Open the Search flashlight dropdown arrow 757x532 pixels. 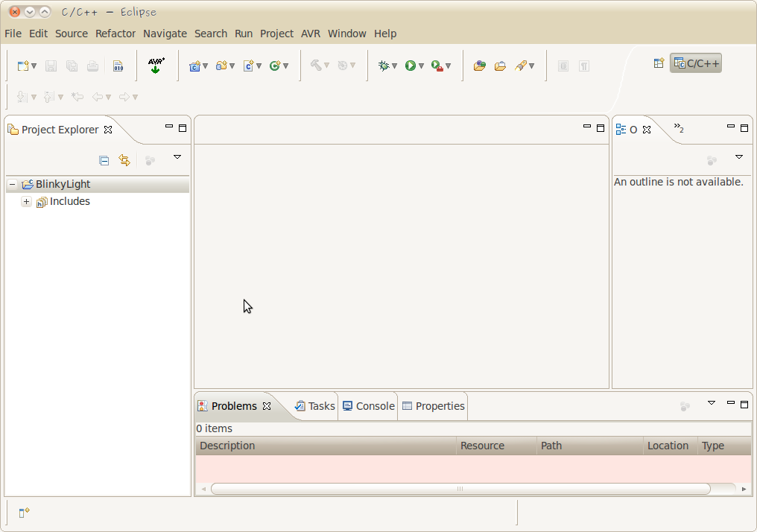(531, 66)
